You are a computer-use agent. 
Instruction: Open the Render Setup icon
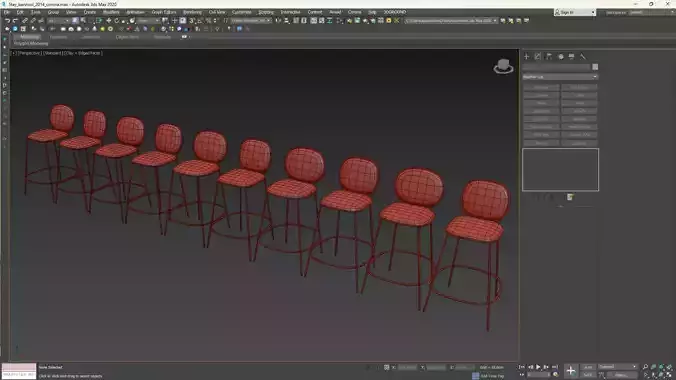(x=349, y=21)
